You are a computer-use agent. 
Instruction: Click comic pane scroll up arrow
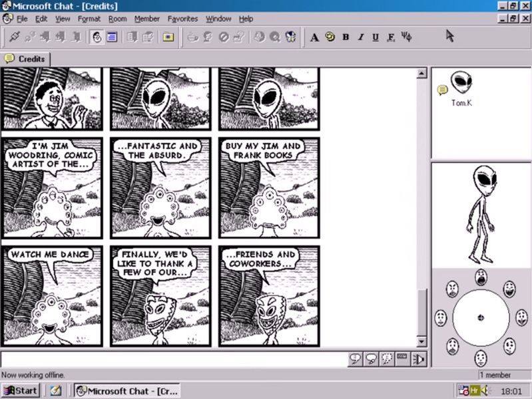coord(421,73)
